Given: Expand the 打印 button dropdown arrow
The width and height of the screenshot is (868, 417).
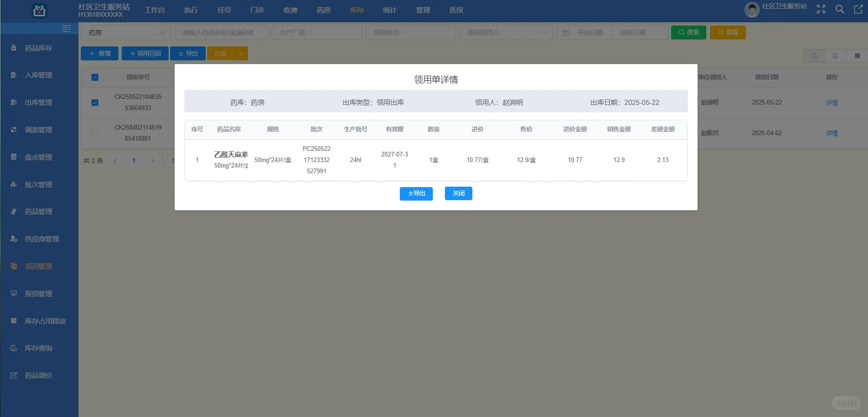Looking at the screenshot, I should [241, 53].
